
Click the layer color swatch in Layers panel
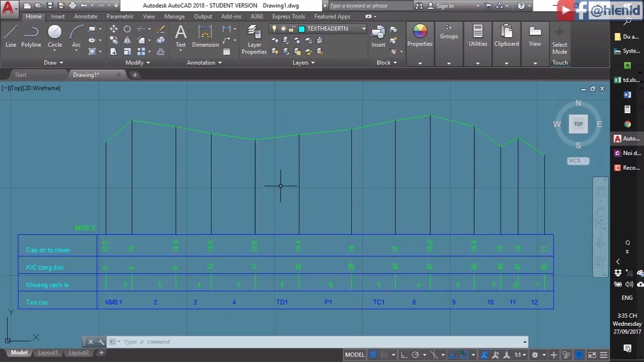coord(302,29)
